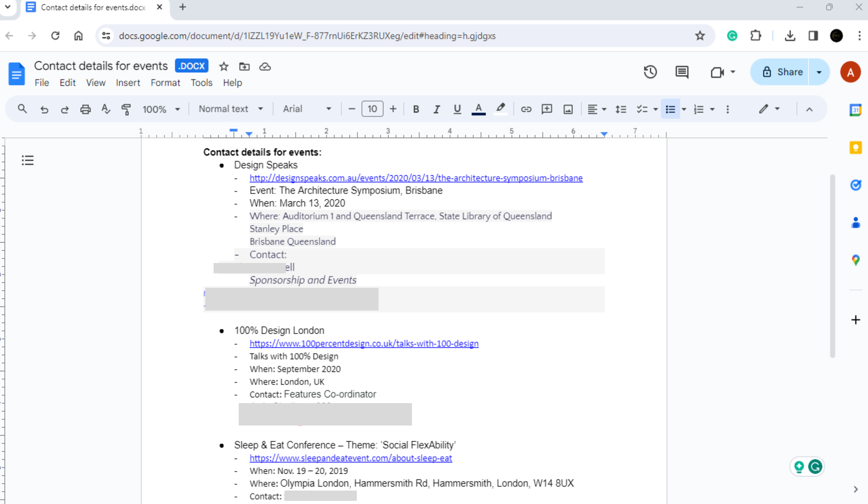Toggle italic formatting

436,109
